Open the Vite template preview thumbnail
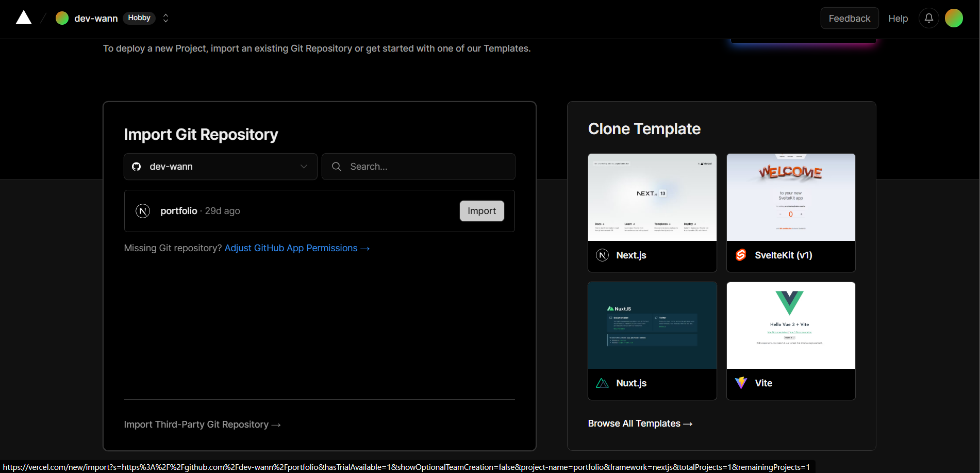The image size is (980, 473). click(791, 325)
